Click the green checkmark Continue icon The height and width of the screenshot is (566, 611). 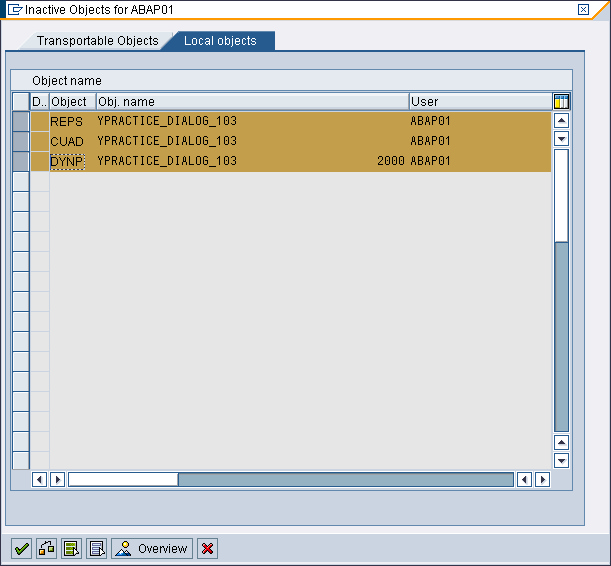[x=21, y=548]
